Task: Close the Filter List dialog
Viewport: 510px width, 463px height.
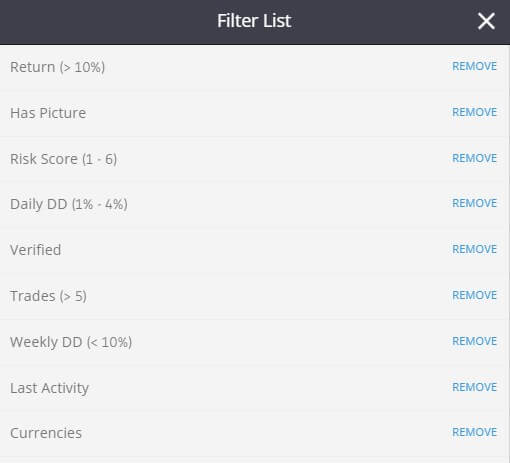Action: 486,21
